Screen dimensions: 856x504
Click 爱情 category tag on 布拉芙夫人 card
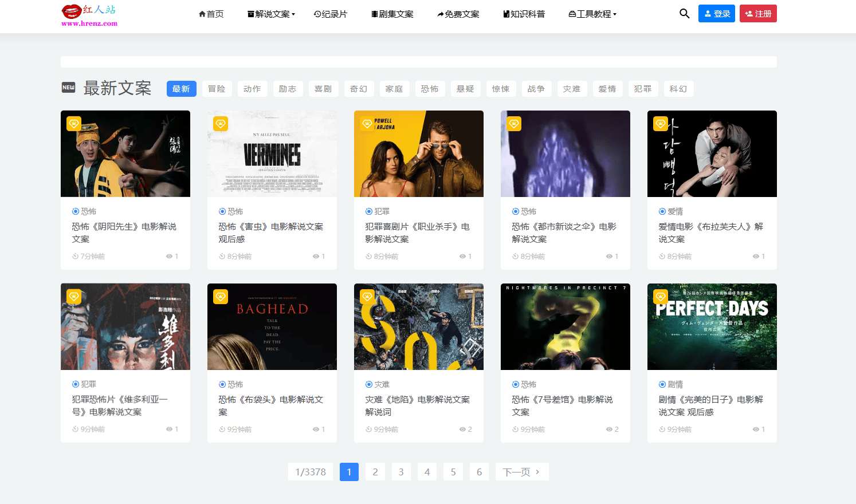coord(671,211)
